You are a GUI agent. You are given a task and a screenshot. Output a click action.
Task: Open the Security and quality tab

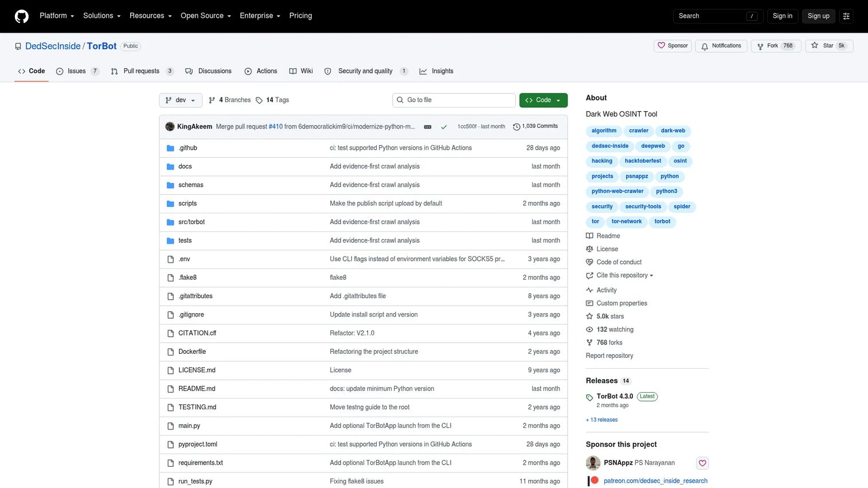click(367, 71)
